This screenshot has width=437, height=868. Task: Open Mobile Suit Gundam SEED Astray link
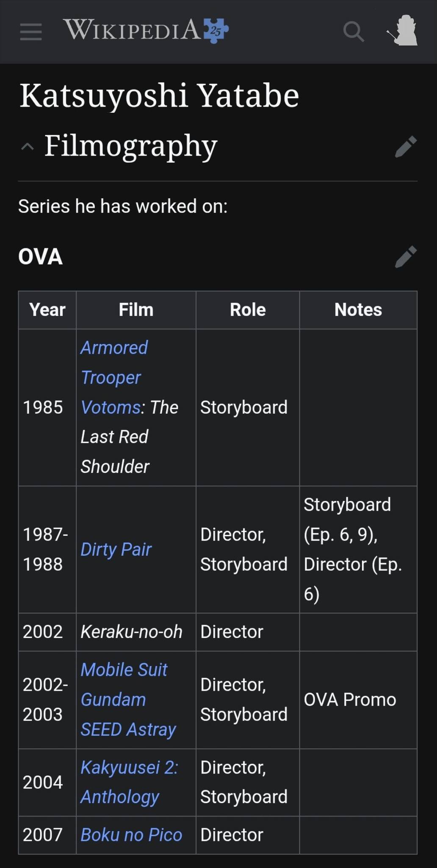[128, 699]
